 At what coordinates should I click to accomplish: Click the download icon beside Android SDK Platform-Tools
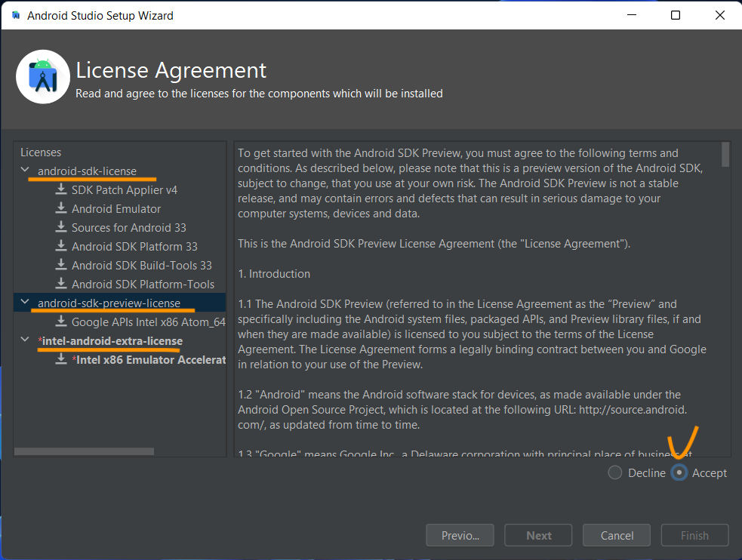(60, 284)
